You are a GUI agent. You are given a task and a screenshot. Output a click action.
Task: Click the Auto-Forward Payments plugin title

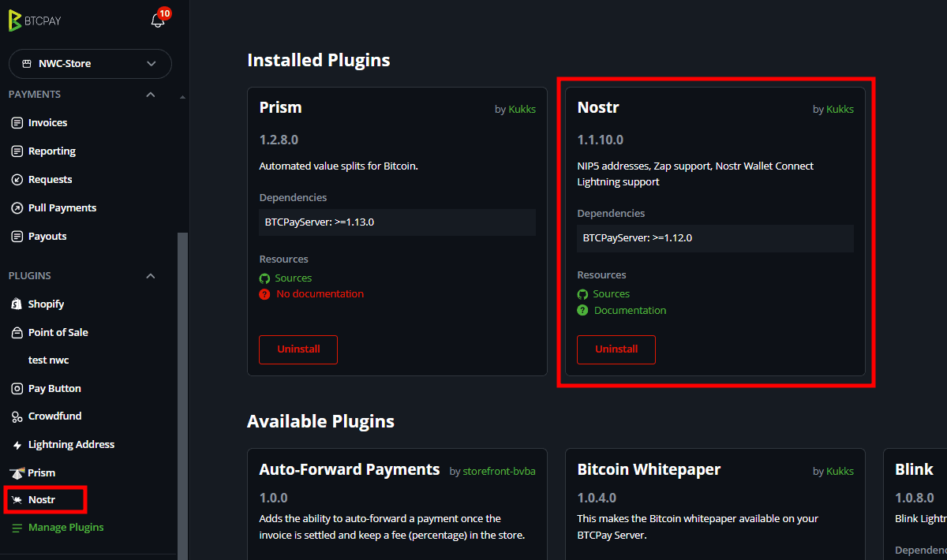[x=350, y=469]
